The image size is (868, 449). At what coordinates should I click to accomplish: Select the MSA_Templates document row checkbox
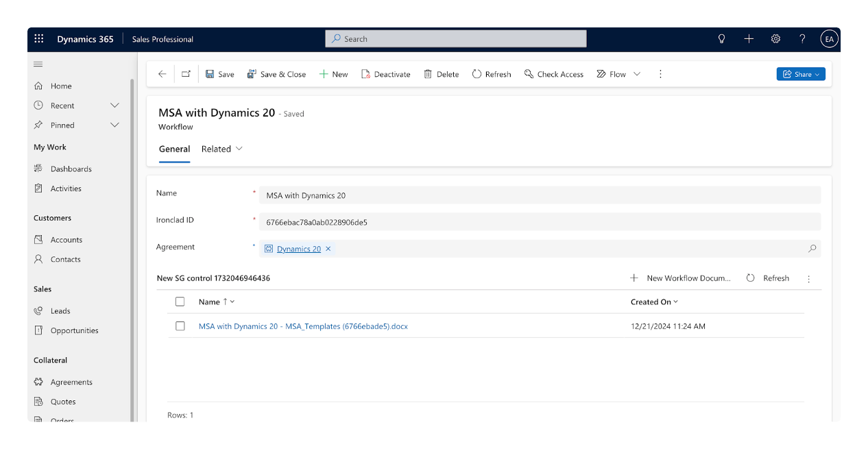pos(180,326)
